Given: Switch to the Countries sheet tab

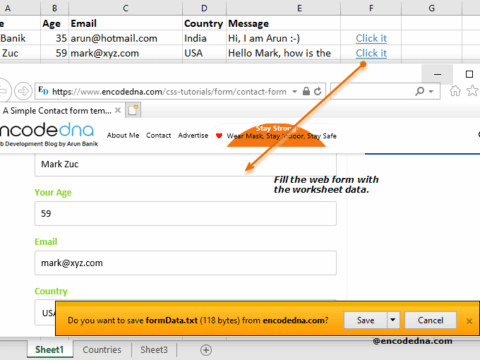Looking at the screenshot, I should 102,350.
